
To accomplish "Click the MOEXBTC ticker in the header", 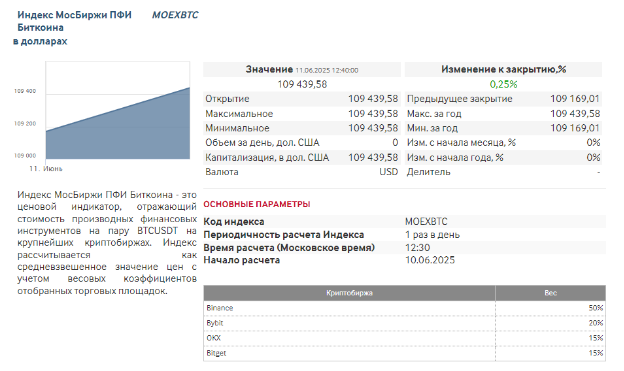I will point(175,15).
